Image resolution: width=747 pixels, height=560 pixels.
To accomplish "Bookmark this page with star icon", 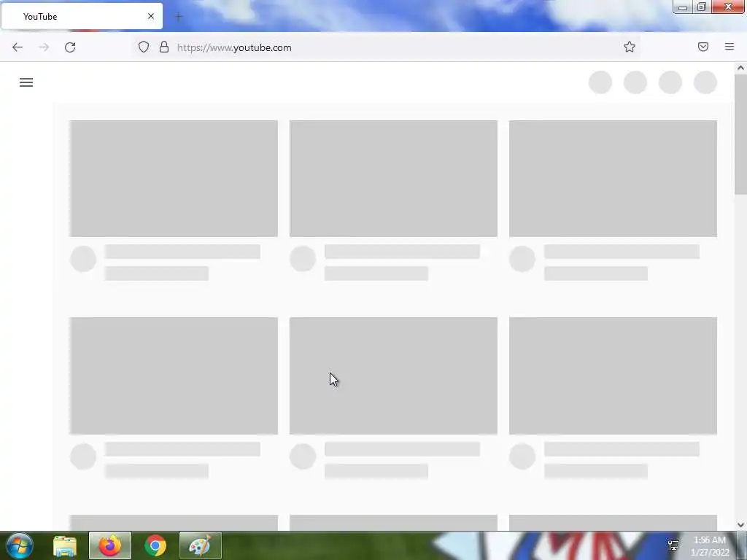I will 630,47.
